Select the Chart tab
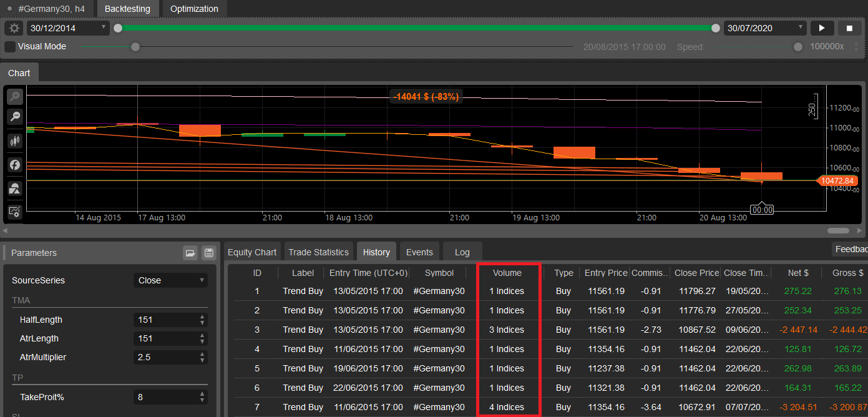The image size is (868, 417). (x=19, y=73)
